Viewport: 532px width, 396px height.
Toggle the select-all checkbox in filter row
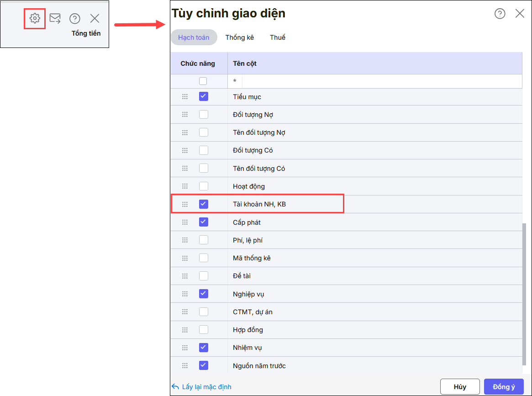[203, 81]
